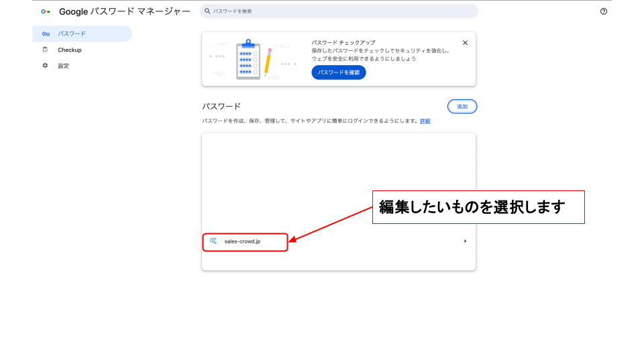
Task: Click the Google パスワード マネージャー title text
Action: (x=124, y=11)
